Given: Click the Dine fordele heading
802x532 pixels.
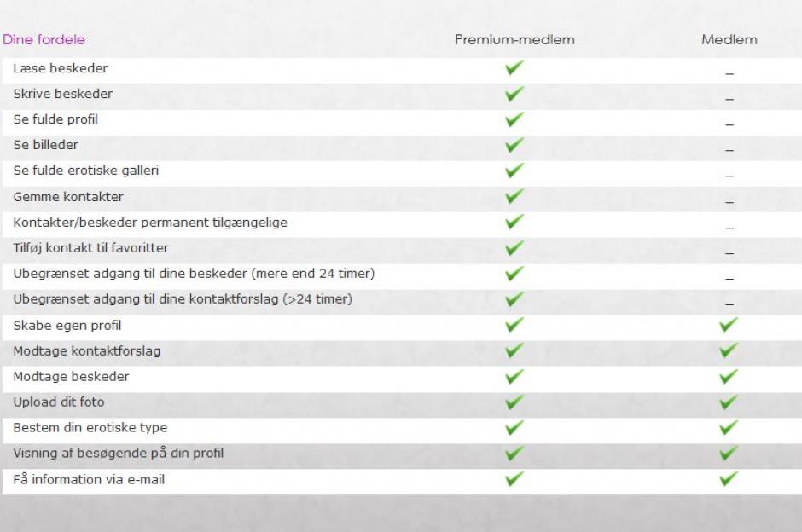Looking at the screenshot, I should coord(44,40).
